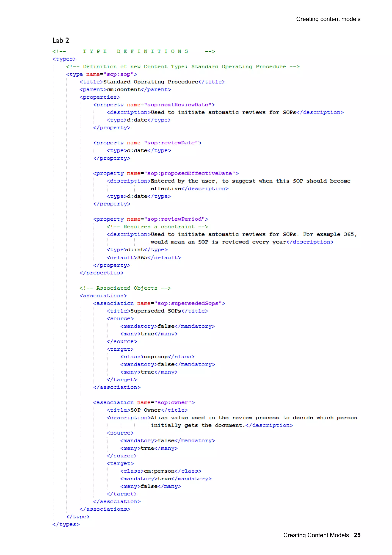Click the sop:supersededSops association name
Image resolution: width=392 pixels, height=555 pixels.
click(188, 303)
